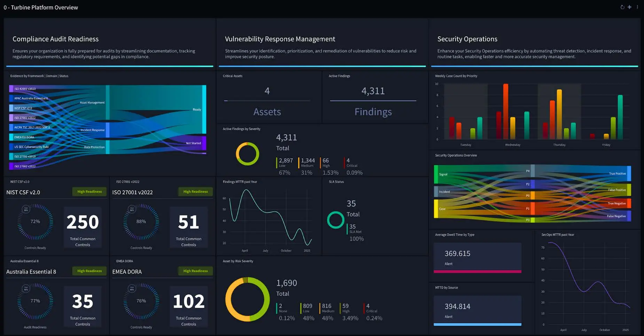
Task: Click the goal badge on NIST CSF gauge
Action: pos(26,209)
